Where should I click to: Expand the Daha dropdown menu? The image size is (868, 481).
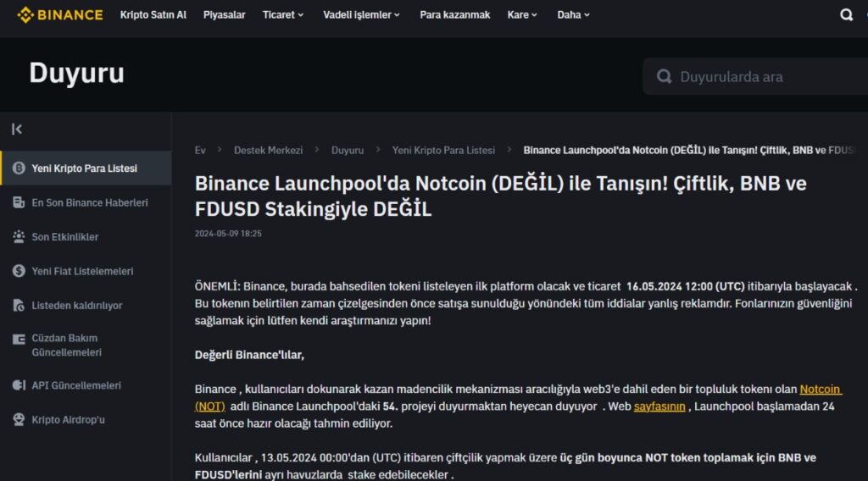(x=574, y=15)
